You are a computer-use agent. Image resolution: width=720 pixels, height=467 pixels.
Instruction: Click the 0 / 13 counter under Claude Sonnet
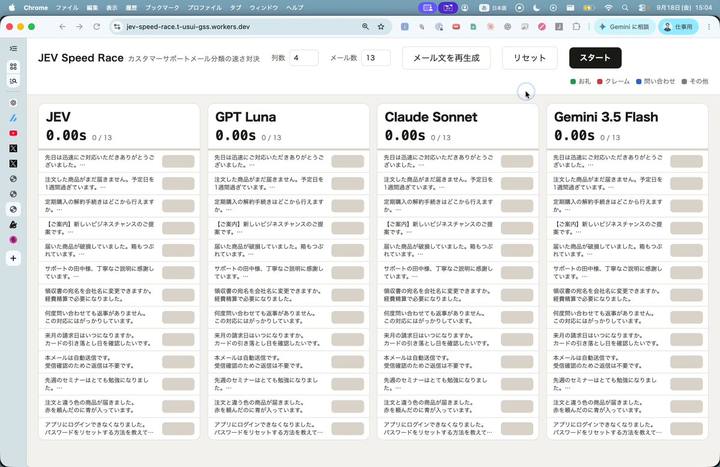coord(441,137)
